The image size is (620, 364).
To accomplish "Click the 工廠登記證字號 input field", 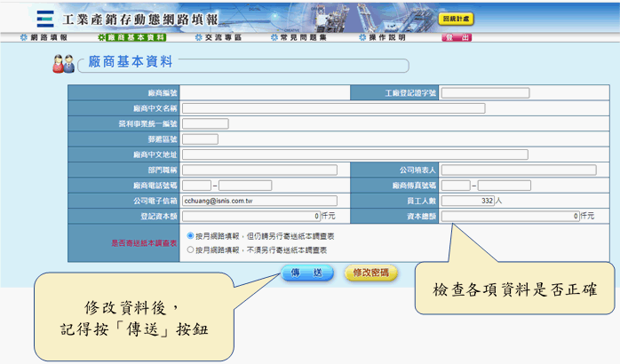I will [485, 93].
